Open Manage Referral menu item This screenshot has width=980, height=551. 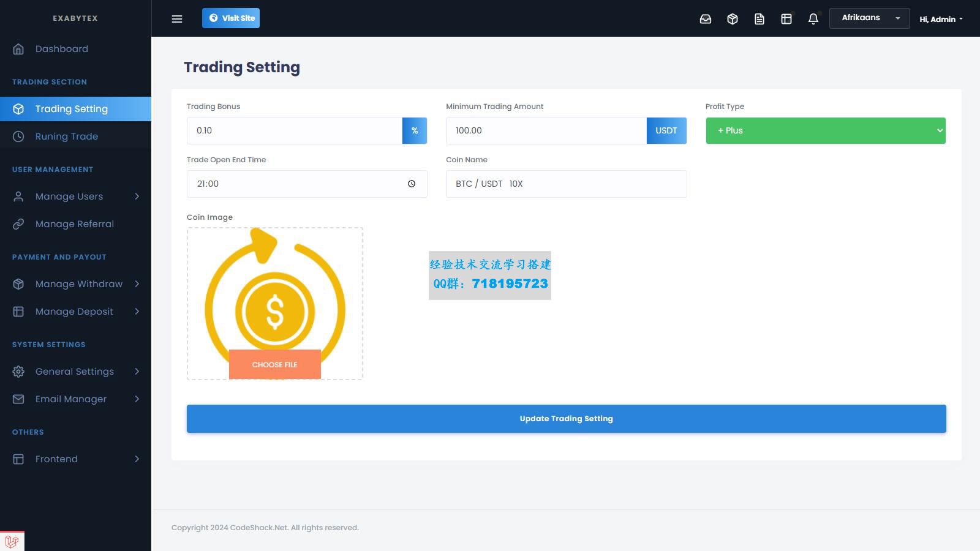tap(75, 224)
